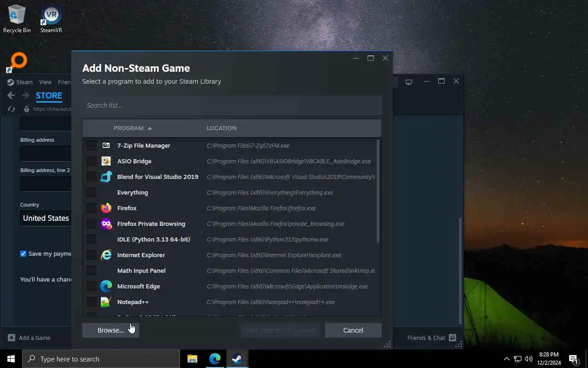Image resolution: width=588 pixels, height=368 pixels.
Task: Select the Math Input Panel row
Action: pyautogui.click(x=230, y=270)
